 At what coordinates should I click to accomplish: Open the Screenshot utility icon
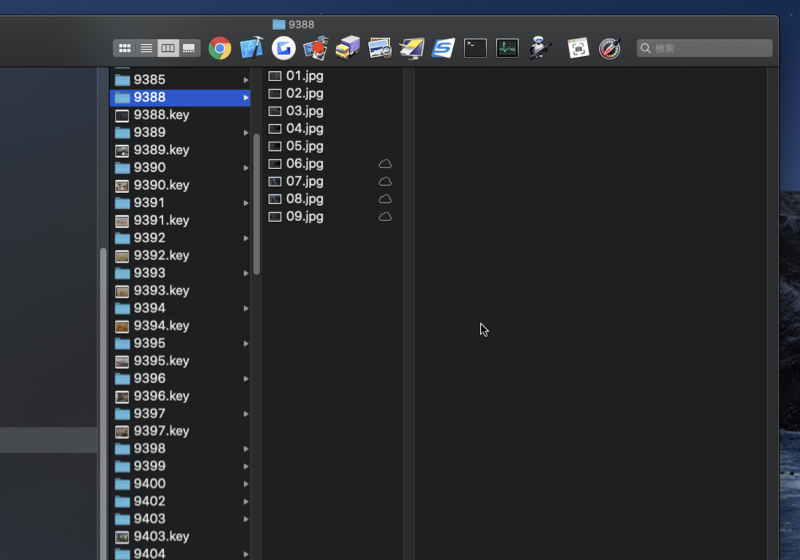(x=578, y=48)
